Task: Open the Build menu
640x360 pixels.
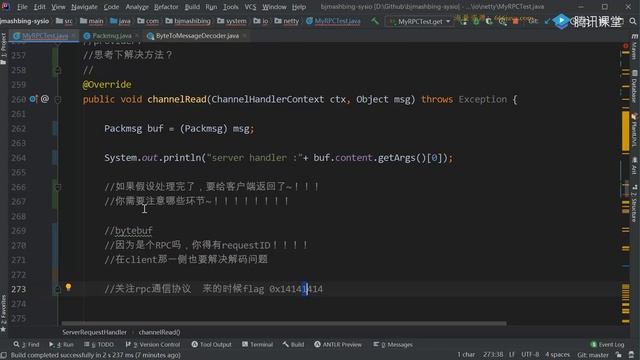Action: 192,7
